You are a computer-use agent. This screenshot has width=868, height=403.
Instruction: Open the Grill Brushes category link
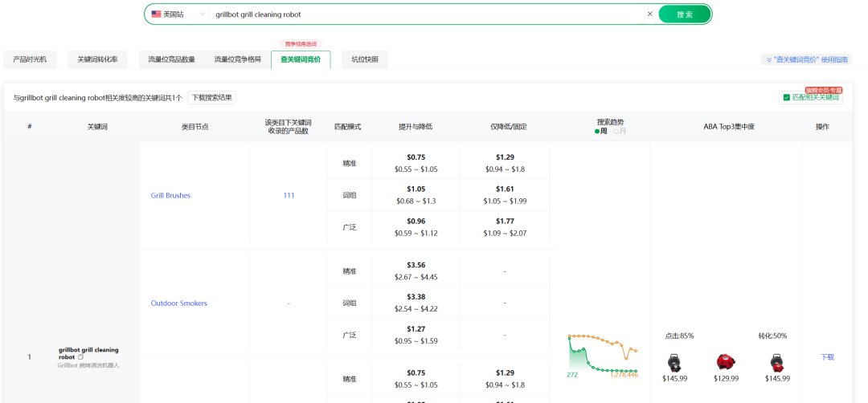click(170, 195)
